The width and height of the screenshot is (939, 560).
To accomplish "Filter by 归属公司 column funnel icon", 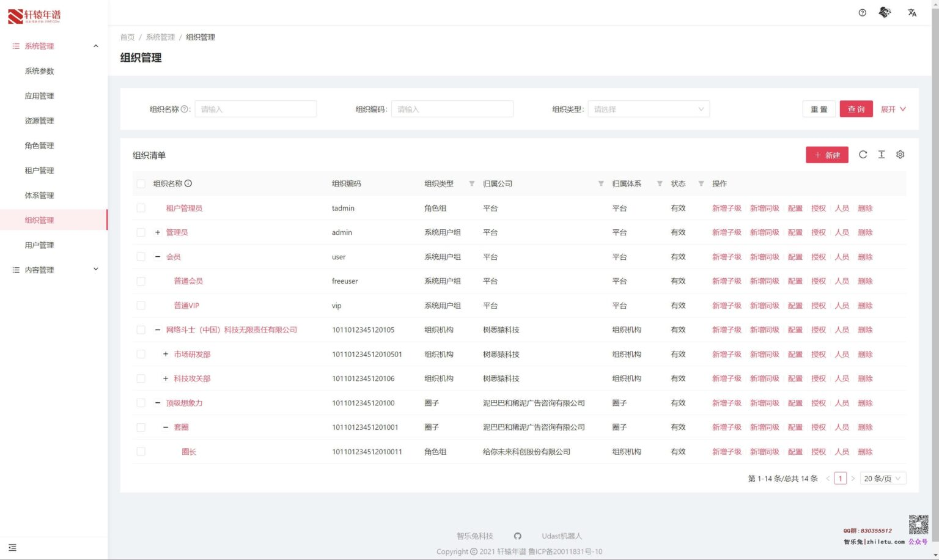I will [x=600, y=183].
